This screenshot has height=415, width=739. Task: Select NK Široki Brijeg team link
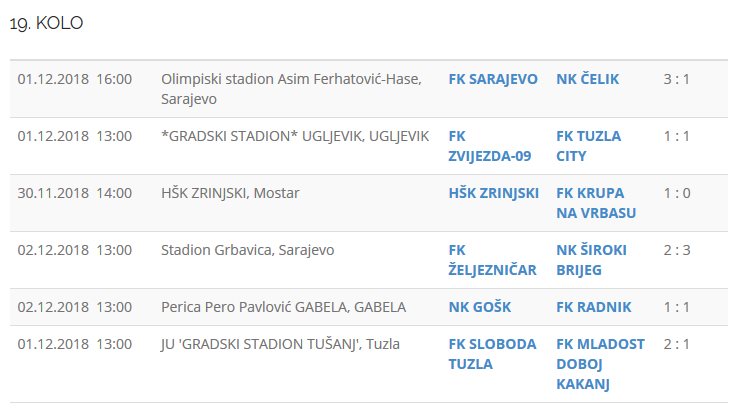tap(591, 260)
